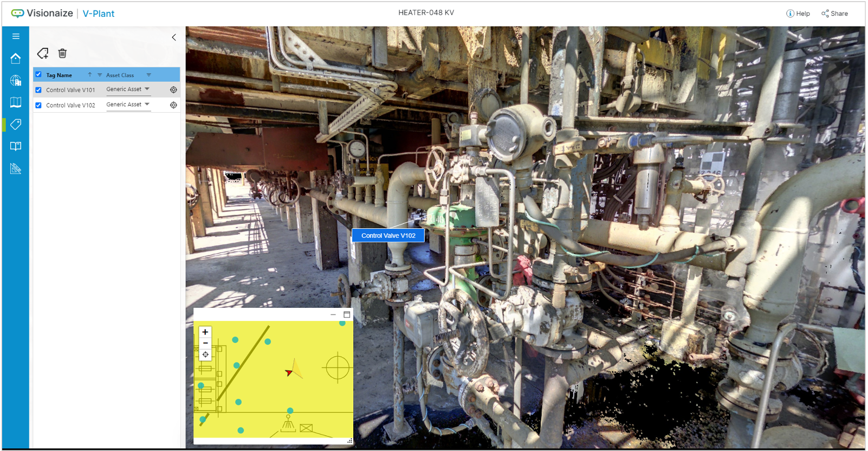Open the globe building sites icon
This screenshot has height=451, width=868.
pos(16,81)
